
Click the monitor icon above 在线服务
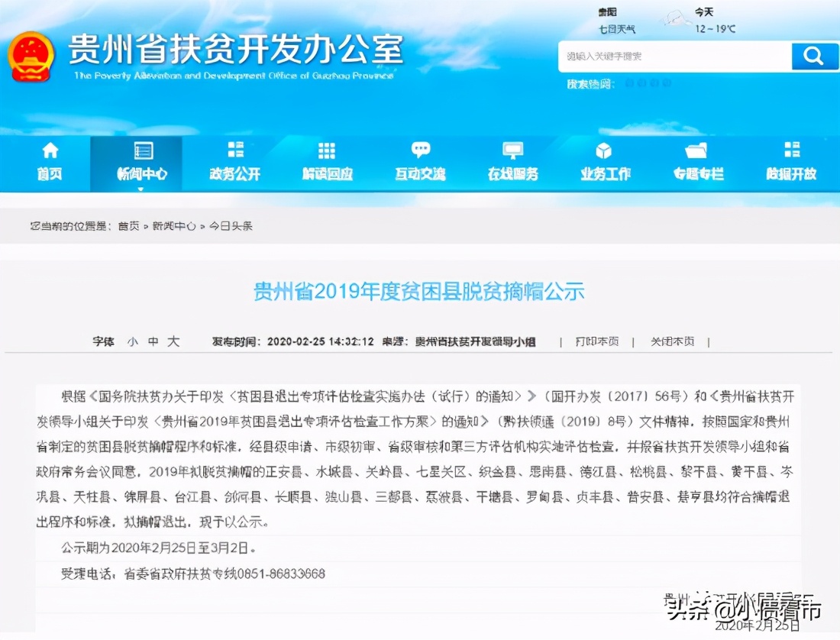point(513,150)
